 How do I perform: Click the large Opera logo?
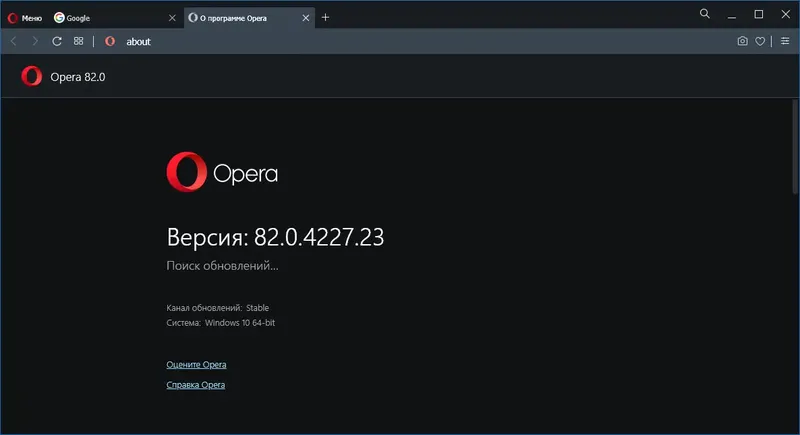pos(222,172)
